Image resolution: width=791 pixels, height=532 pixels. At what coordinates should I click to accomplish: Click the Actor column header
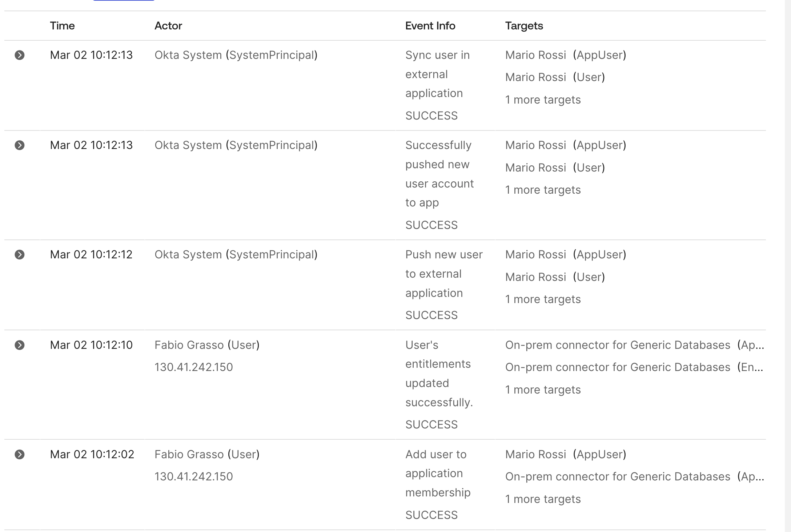(x=168, y=26)
